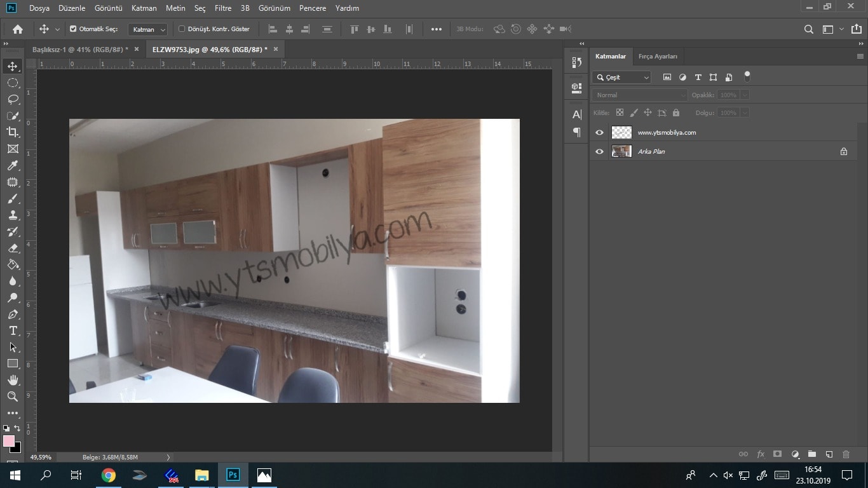The image size is (868, 488).
Task: Enable Dönüşt. Kontr. Göster checkbox
Action: (x=182, y=29)
